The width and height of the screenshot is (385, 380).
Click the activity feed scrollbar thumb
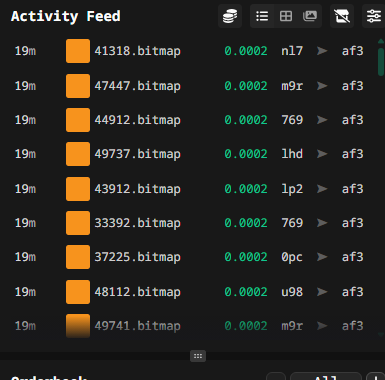tap(381, 62)
